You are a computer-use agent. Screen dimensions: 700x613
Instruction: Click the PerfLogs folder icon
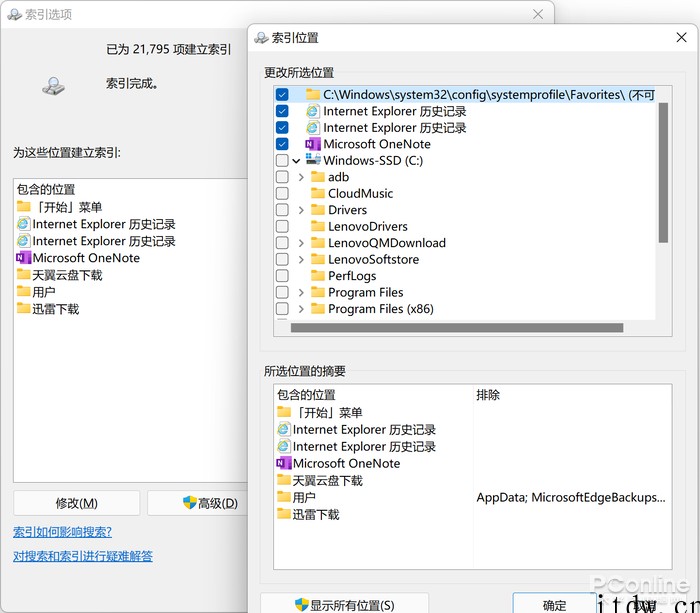317,275
